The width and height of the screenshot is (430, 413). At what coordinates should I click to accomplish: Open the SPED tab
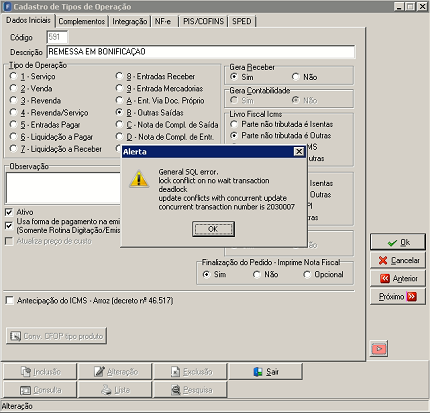click(x=242, y=21)
